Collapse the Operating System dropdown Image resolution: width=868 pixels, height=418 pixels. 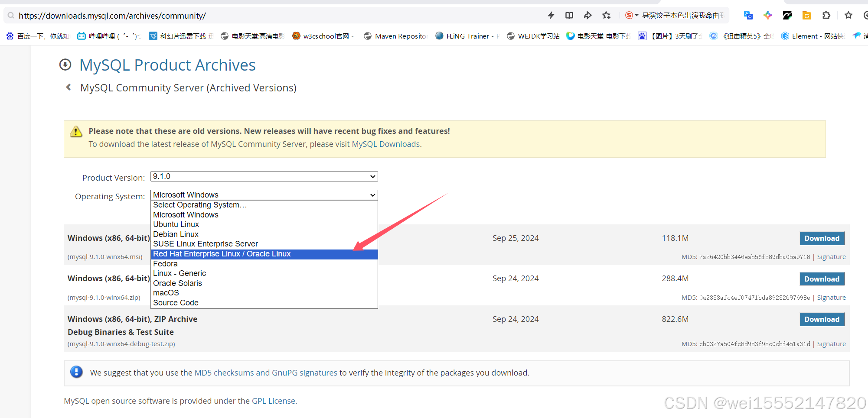point(264,195)
